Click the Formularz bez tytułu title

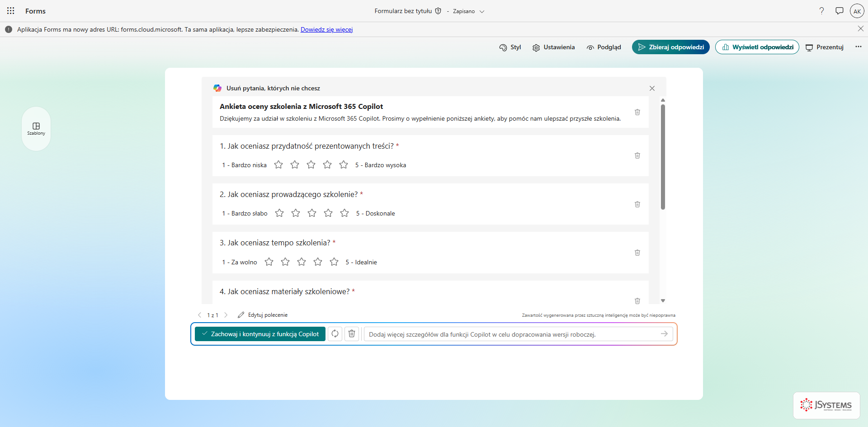click(x=403, y=11)
